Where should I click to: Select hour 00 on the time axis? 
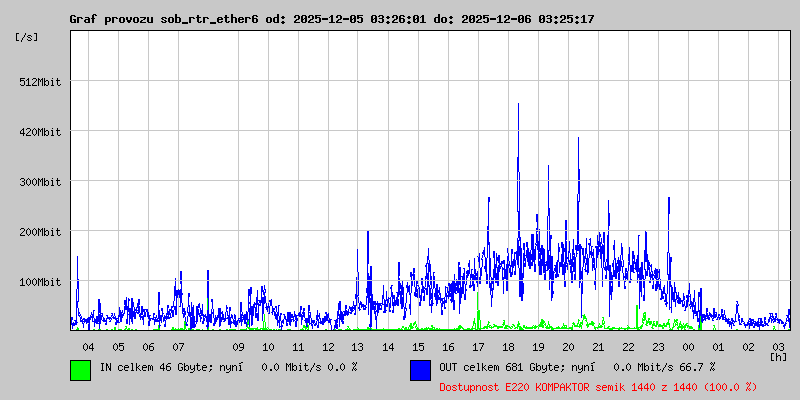tap(688, 346)
